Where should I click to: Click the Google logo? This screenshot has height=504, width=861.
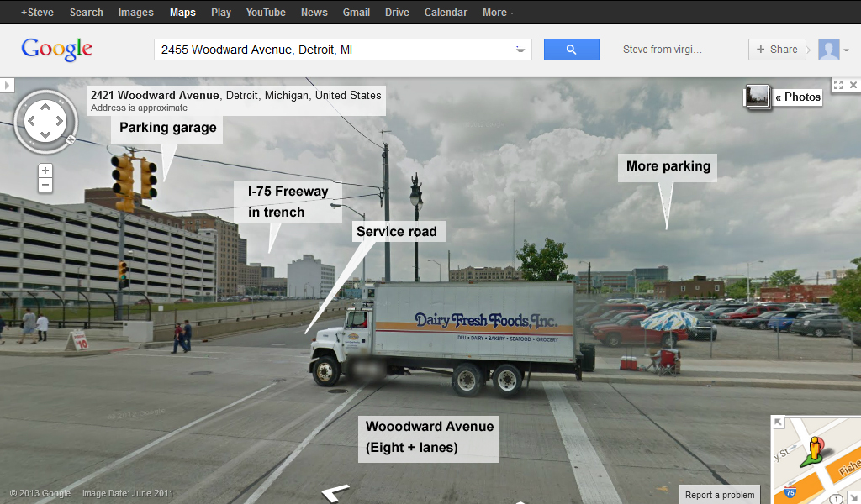pos(56,50)
